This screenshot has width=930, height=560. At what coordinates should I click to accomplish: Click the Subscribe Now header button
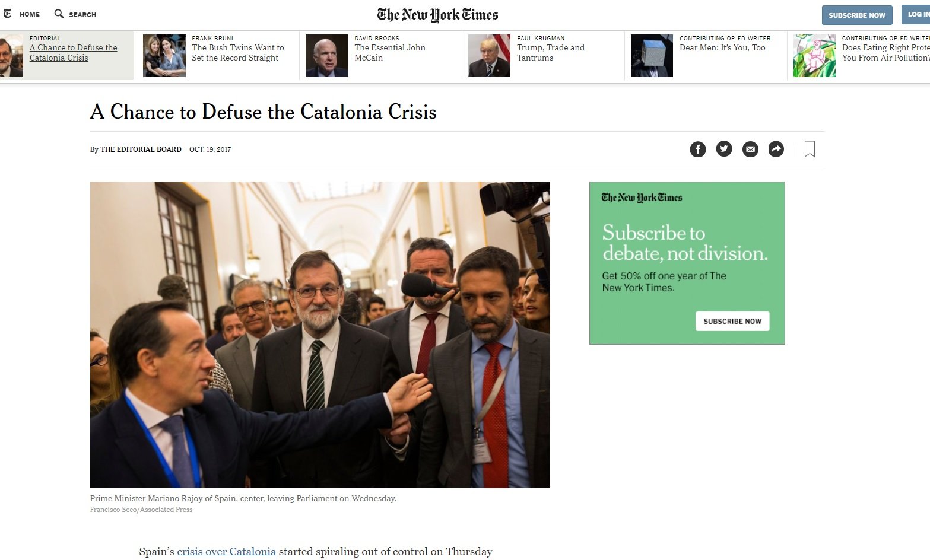click(857, 15)
